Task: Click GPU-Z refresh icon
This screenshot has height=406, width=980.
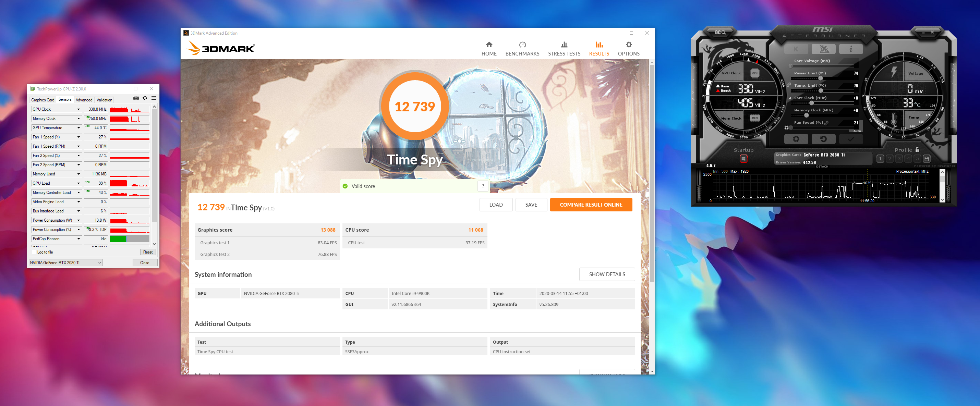Action: tap(145, 98)
